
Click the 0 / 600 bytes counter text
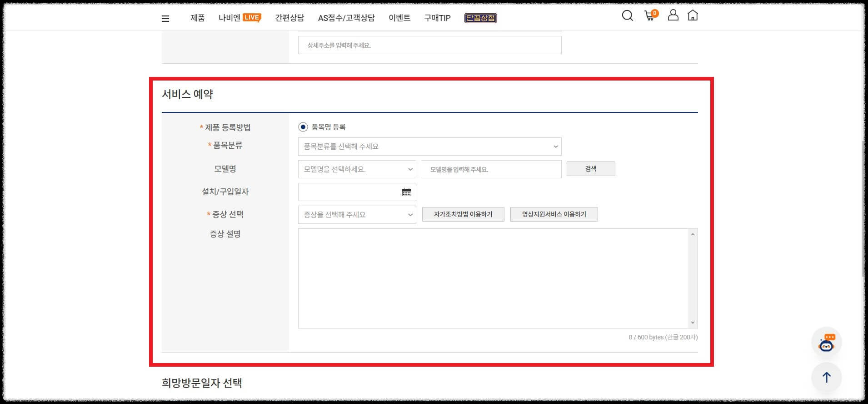[663, 337]
